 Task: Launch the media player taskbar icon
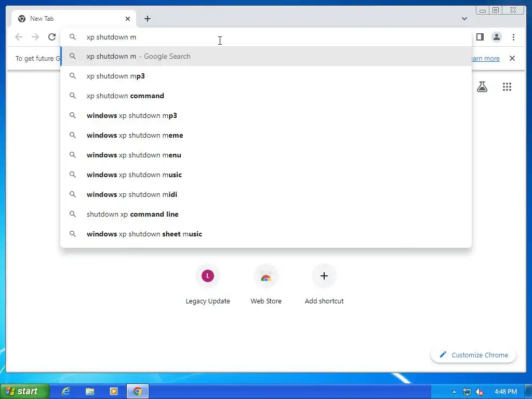pyautogui.click(x=114, y=391)
